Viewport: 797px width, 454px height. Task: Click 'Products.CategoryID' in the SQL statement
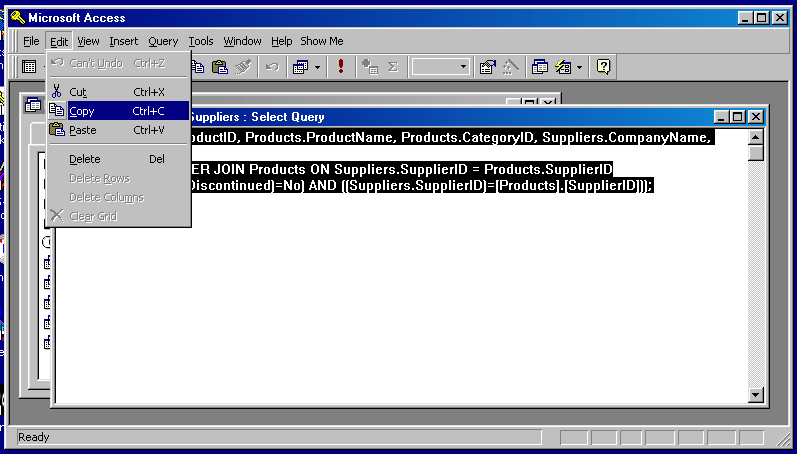[466, 137]
